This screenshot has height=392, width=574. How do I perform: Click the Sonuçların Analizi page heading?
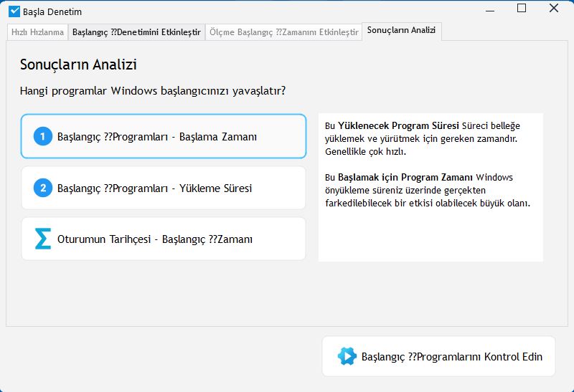(78, 64)
